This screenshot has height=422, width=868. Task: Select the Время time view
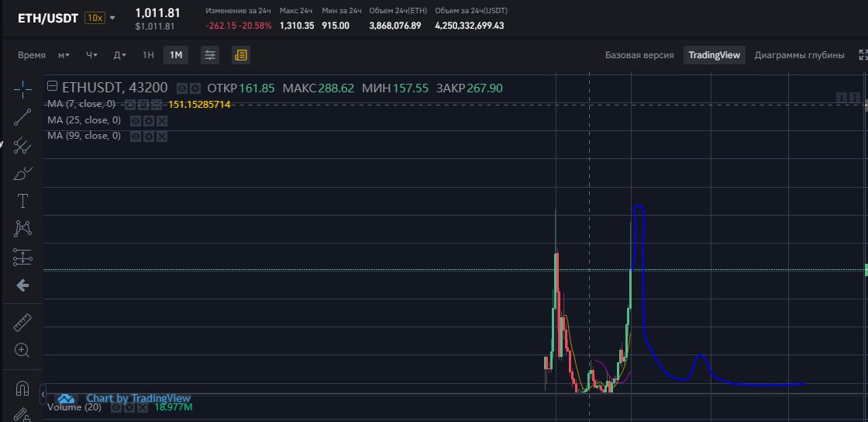pos(32,55)
